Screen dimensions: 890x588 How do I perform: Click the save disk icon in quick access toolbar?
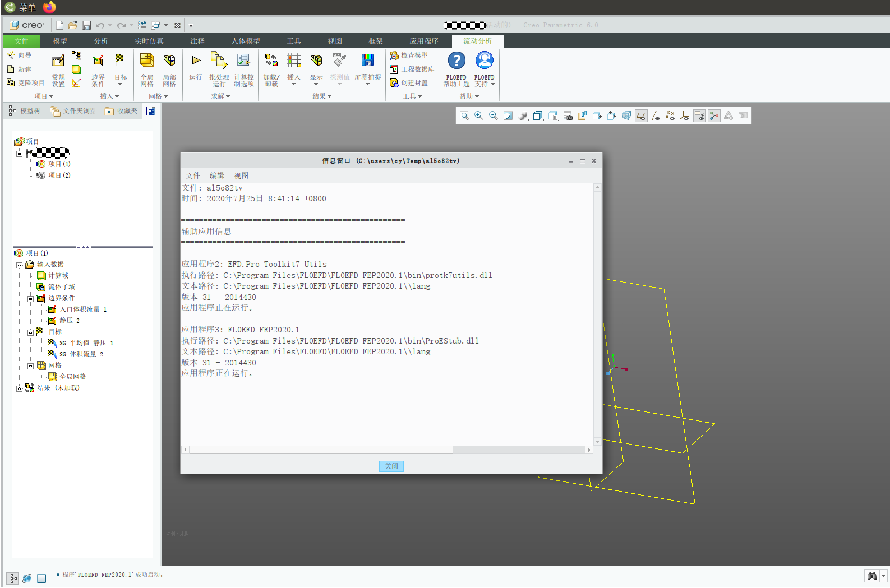[86, 25]
